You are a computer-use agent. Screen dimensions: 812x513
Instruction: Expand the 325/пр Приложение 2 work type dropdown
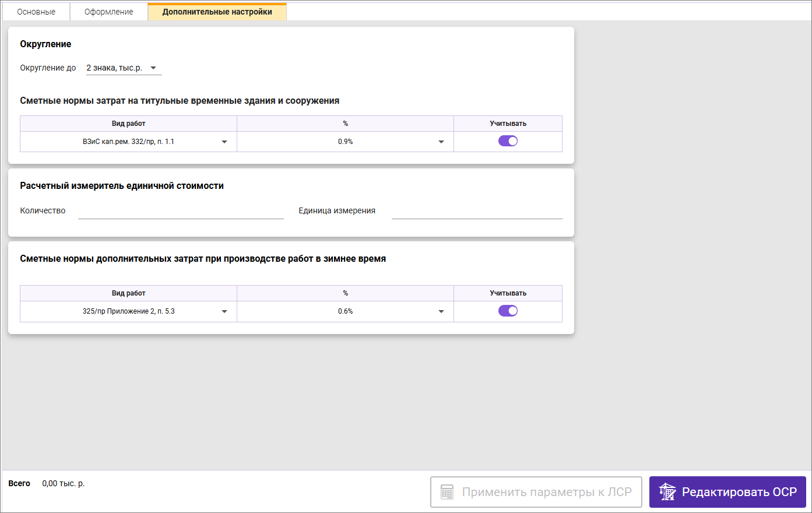[224, 311]
